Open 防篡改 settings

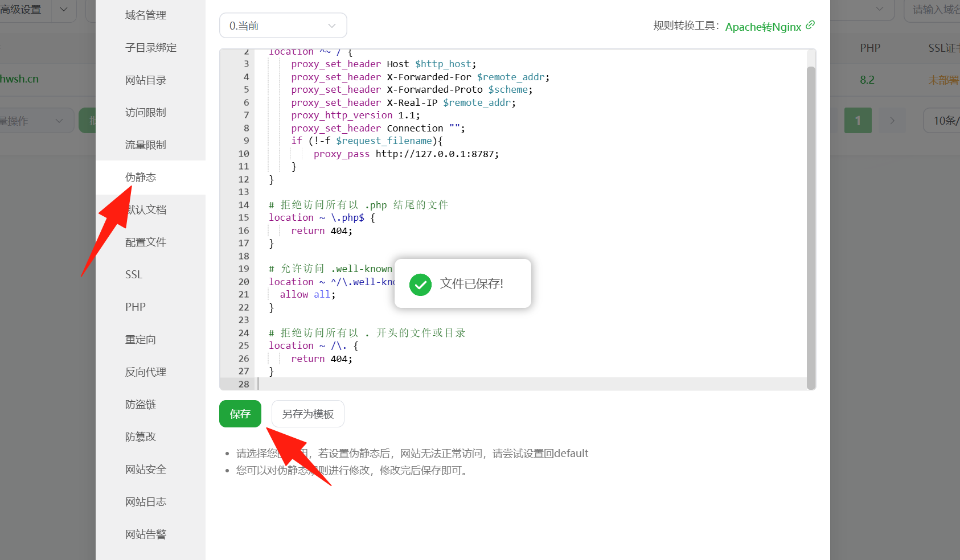pyautogui.click(x=141, y=437)
